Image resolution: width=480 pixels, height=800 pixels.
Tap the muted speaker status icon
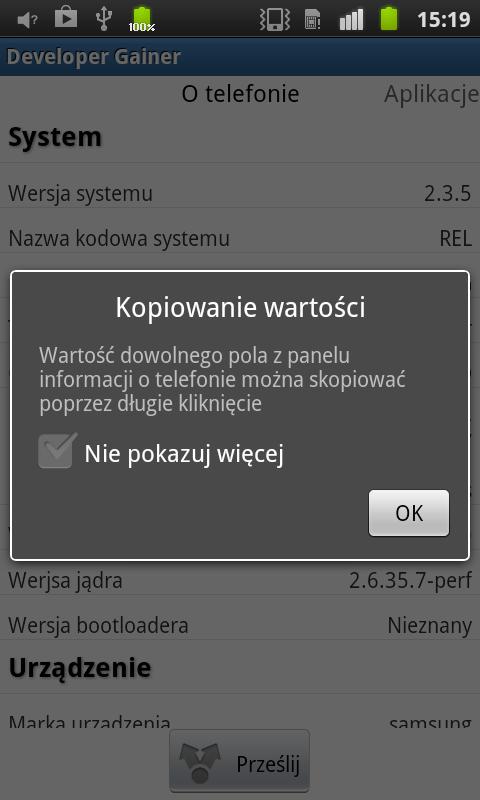[27, 20]
